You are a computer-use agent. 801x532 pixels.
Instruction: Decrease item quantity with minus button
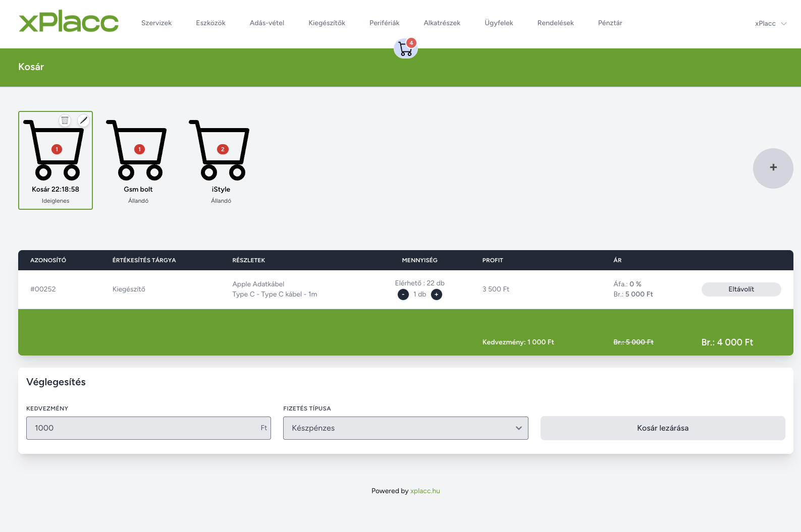coord(403,294)
